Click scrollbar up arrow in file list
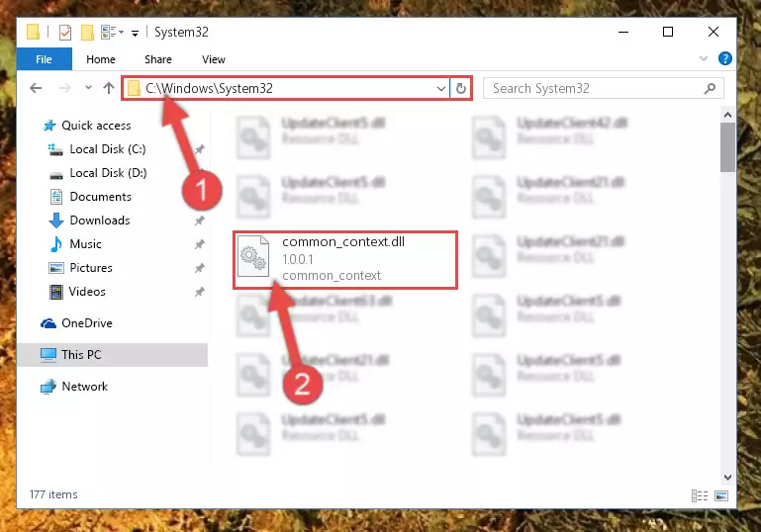This screenshot has width=761, height=532. (727, 115)
